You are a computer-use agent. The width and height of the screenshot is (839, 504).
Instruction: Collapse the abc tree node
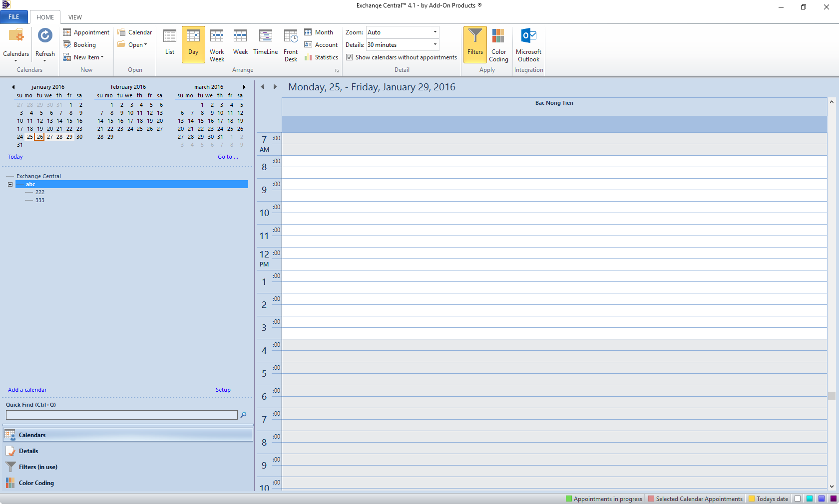(x=10, y=185)
